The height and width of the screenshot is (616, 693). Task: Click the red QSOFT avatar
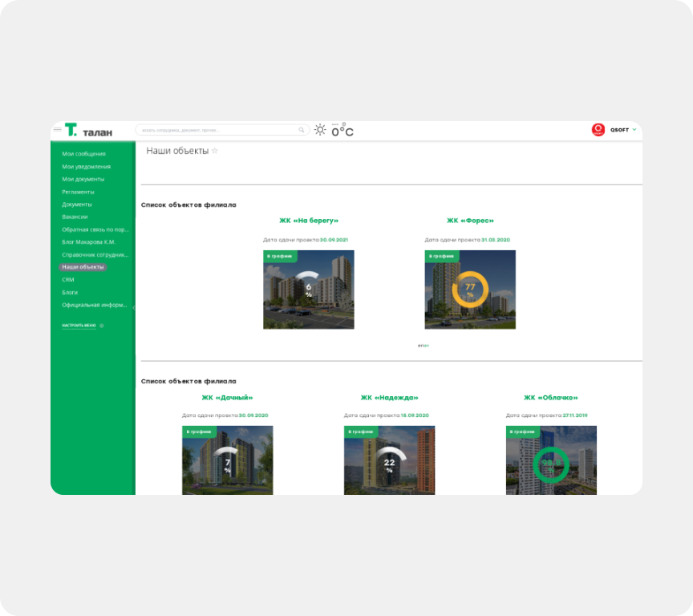pos(598,129)
